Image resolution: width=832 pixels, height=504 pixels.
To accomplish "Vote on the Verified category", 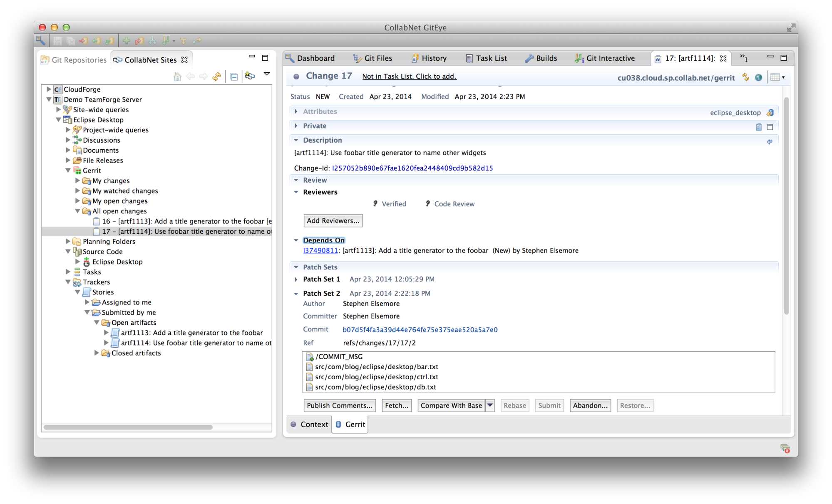I will (x=394, y=204).
